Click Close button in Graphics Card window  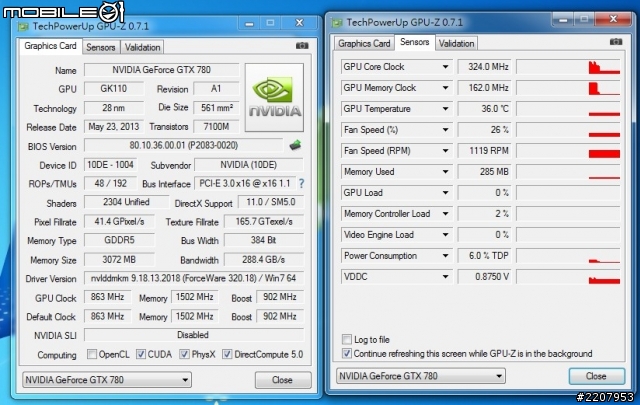[282, 380]
